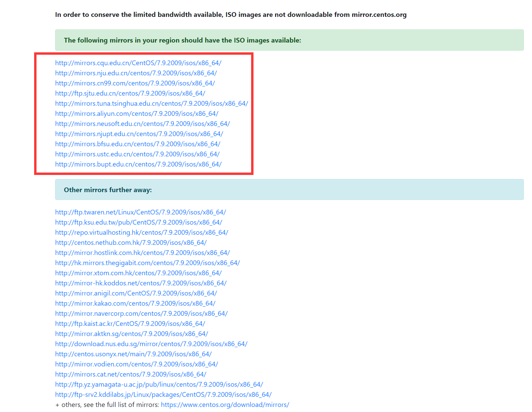This screenshot has width=532, height=412.
Task: Open the mirror.navercorp.com mirror link
Action: click(x=141, y=313)
